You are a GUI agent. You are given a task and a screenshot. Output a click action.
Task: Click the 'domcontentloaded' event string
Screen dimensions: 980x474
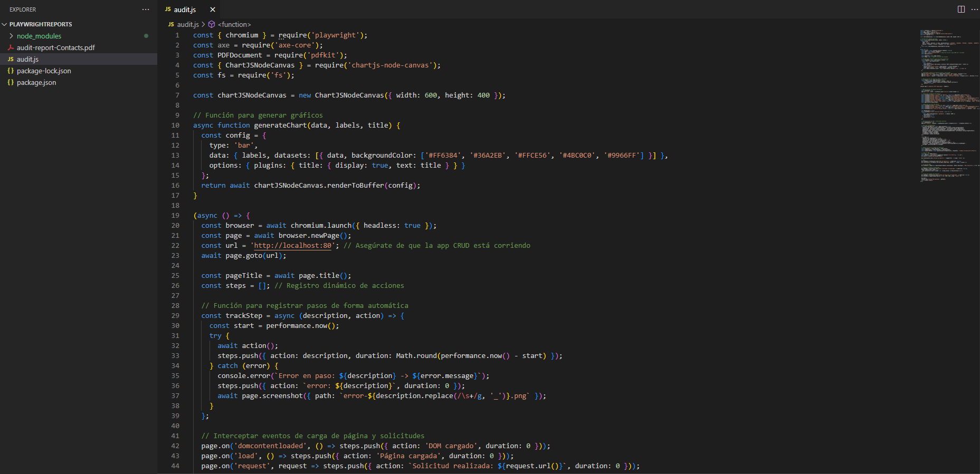(270, 446)
